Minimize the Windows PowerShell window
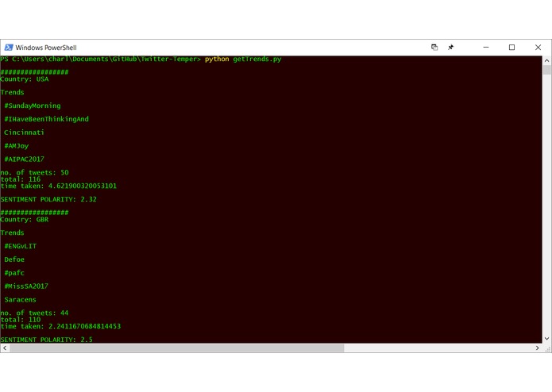552x392 pixels. (486, 48)
